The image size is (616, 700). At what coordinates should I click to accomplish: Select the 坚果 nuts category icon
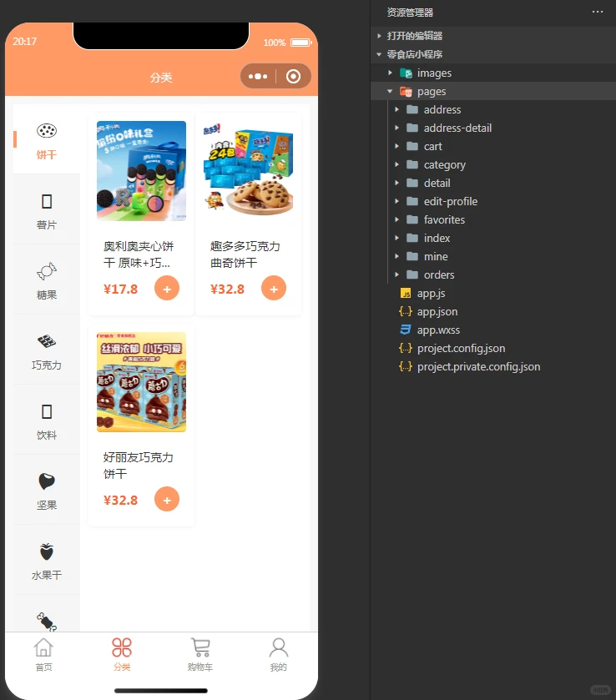[47, 481]
